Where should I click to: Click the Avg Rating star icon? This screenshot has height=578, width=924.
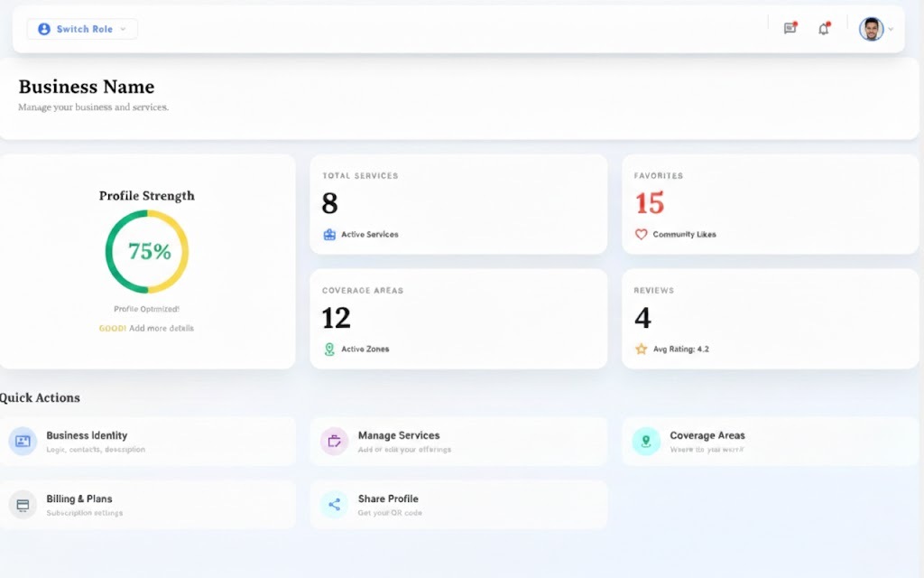point(641,349)
